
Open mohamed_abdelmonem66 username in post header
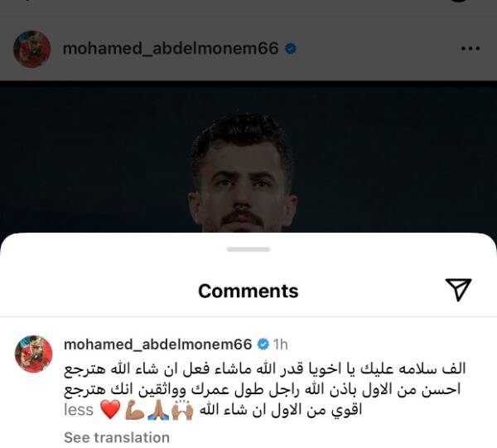tap(171, 49)
